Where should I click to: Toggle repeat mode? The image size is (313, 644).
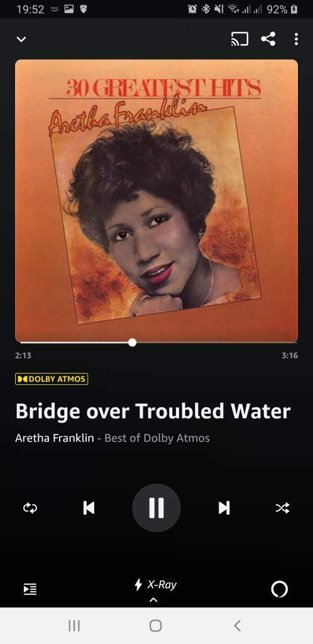click(x=30, y=508)
